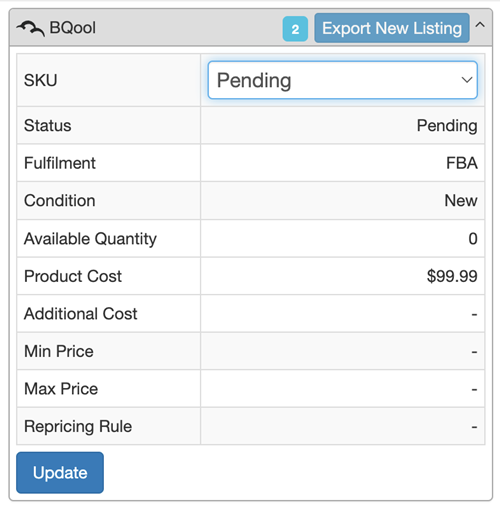Click the blue Update button
Image resolution: width=500 pixels, height=510 pixels.
[60, 472]
